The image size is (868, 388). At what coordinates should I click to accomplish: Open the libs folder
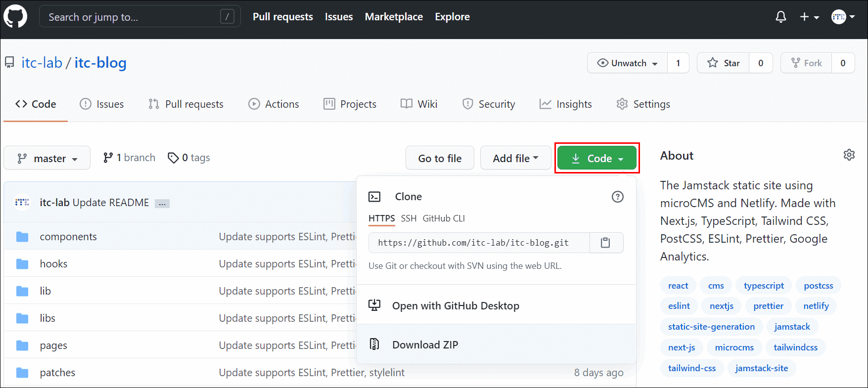[x=47, y=318]
